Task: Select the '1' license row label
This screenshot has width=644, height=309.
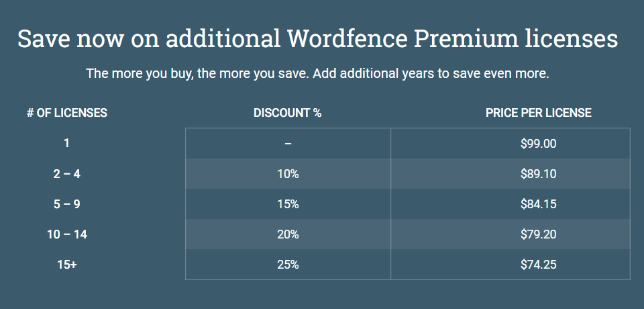Action: (x=67, y=143)
